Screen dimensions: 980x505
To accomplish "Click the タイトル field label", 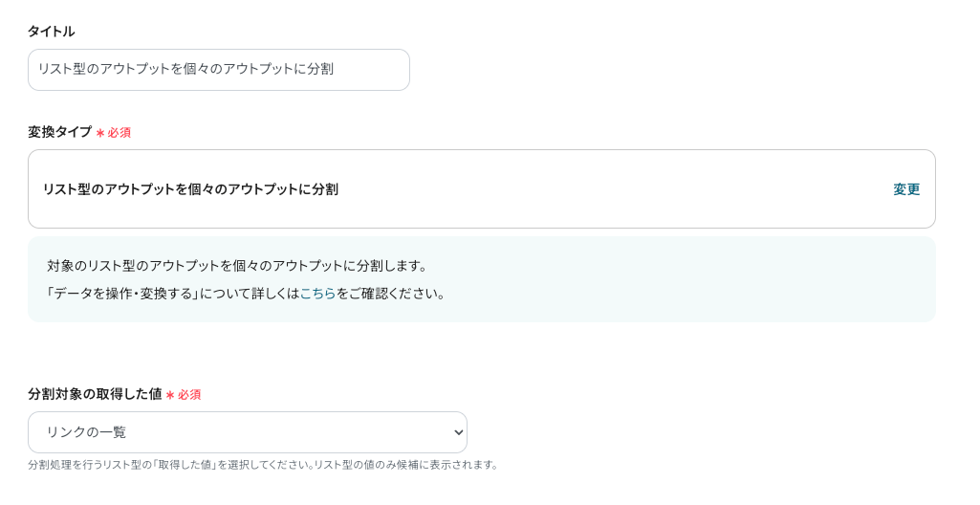I will coord(51,32).
